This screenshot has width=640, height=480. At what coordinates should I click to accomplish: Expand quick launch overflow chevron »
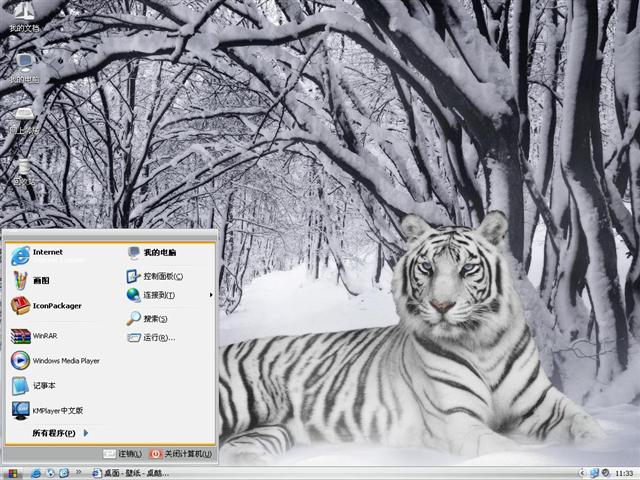78,472
